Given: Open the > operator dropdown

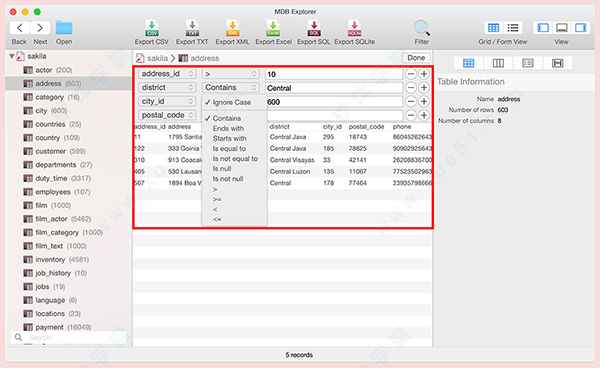Looking at the screenshot, I should coord(230,74).
